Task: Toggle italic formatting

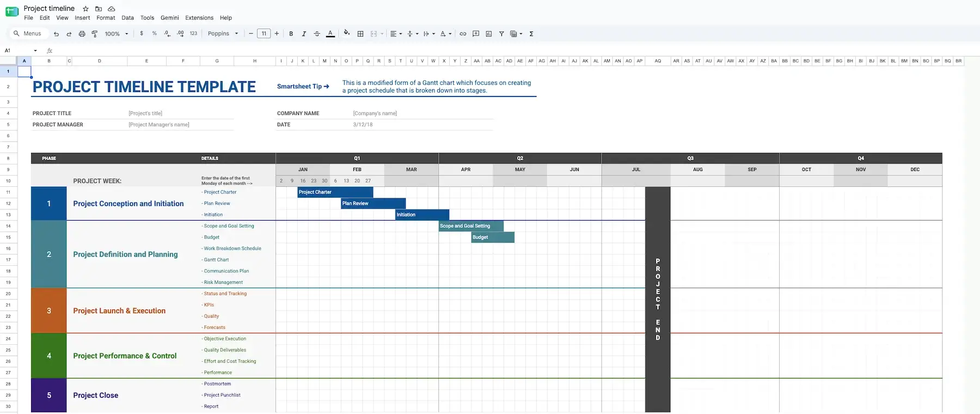Action: [x=304, y=34]
